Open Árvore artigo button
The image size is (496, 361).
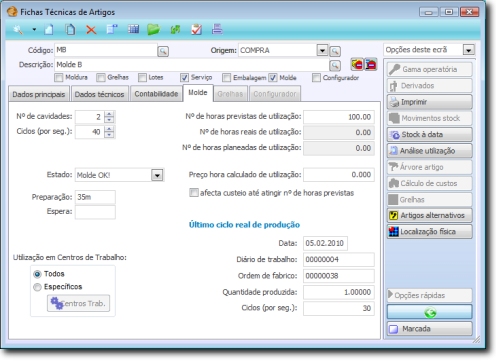coord(430,167)
